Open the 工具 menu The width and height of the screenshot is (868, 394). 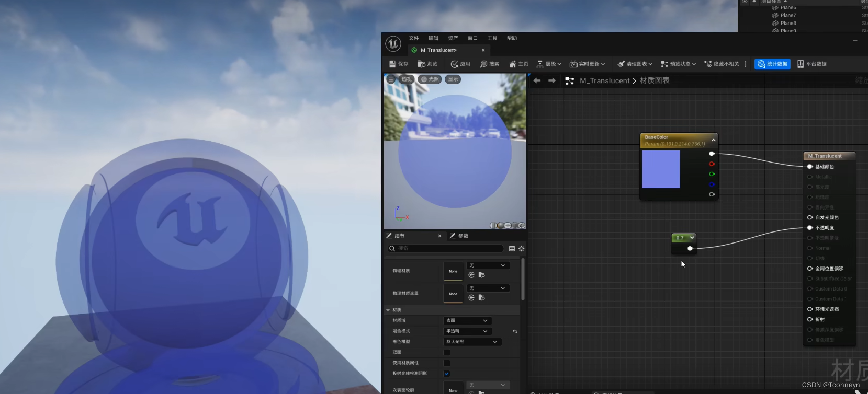[492, 38]
